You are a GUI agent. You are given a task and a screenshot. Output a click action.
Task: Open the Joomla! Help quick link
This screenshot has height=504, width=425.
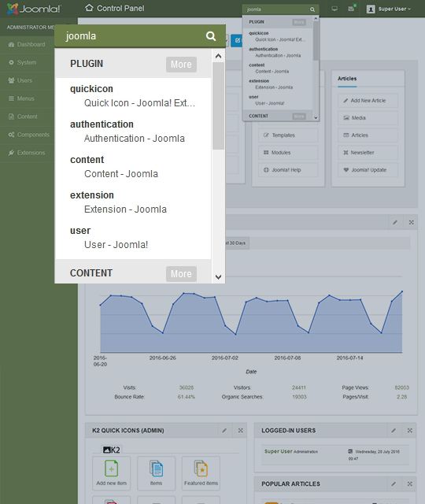pyautogui.click(x=288, y=170)
